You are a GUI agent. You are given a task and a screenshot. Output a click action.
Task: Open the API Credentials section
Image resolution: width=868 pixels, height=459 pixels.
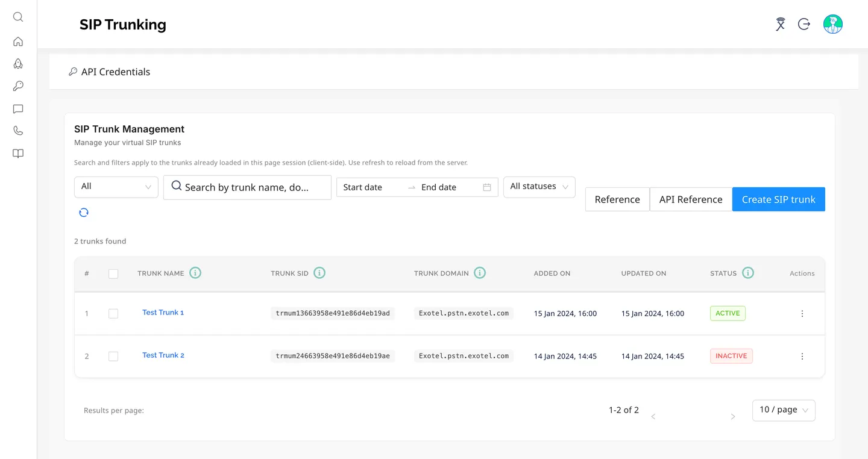109,72
